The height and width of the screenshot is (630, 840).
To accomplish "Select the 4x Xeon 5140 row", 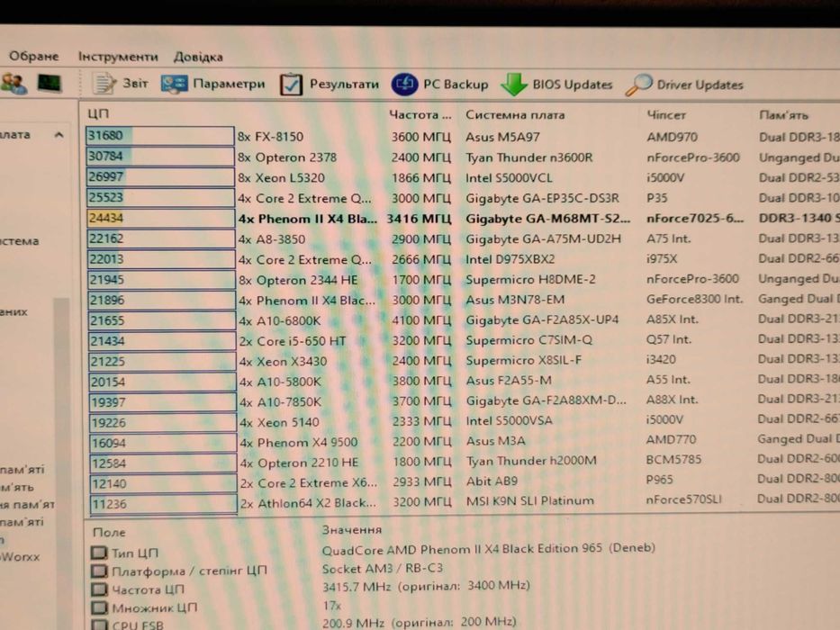I will (x=463, y=422).
